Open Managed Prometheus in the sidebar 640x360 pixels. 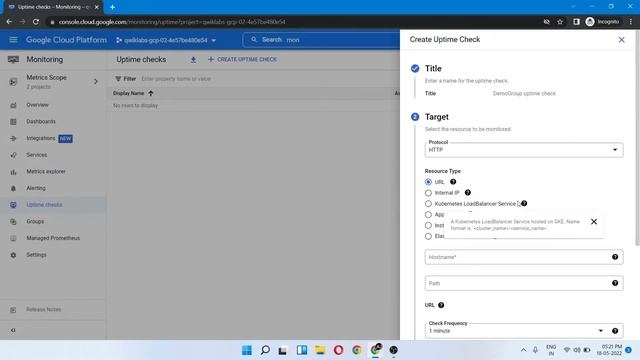[x=53, y=238]
